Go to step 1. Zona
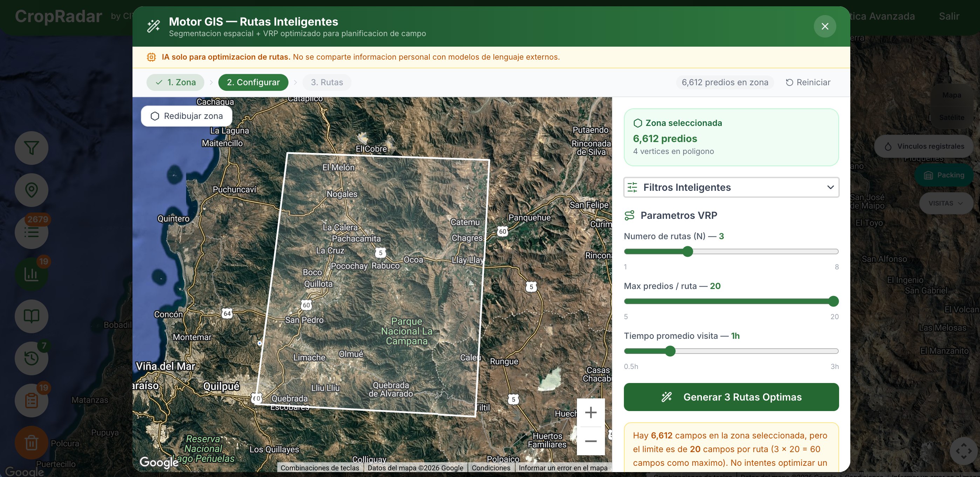This screenshot has width=980, height=477. [175, 82]
